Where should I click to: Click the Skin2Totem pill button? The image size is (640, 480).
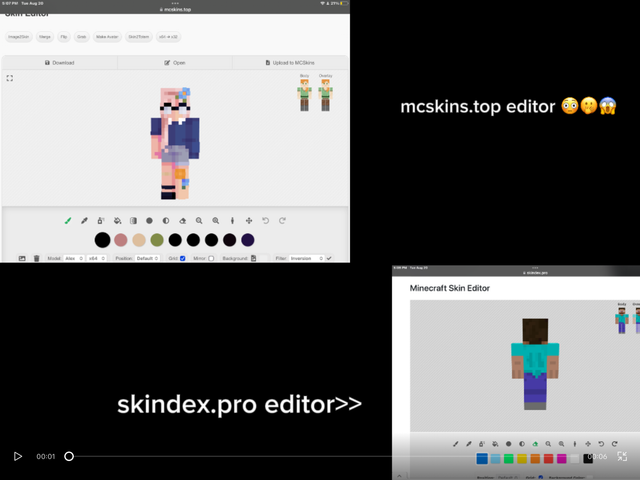click(139, 37)
